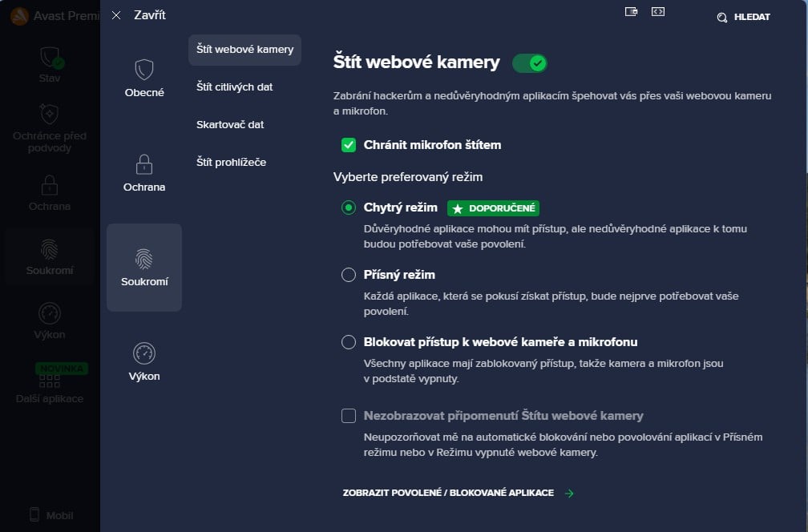This screenshot has height=532, width=808.
Task: Open Další aplikace marked with NOVINKA badge
Action: [x=49, y=383]
